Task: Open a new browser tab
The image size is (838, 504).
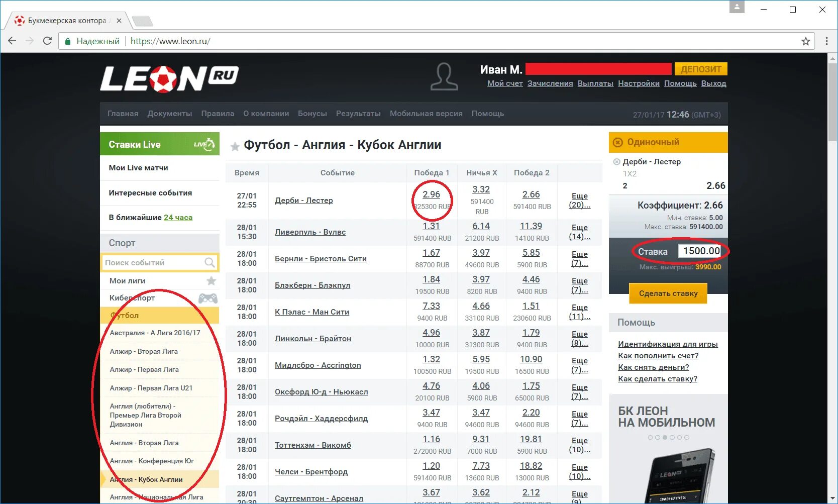Action: click(x=142, y=21)
